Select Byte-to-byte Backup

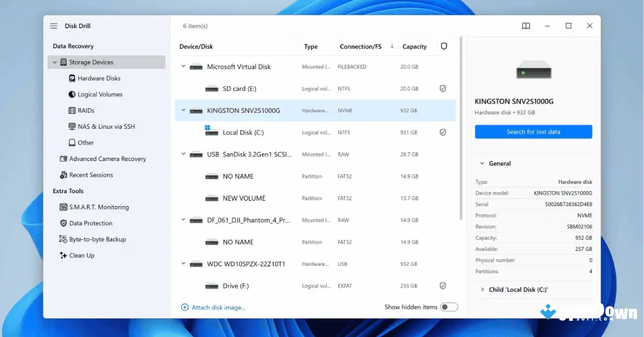[97, 239]
